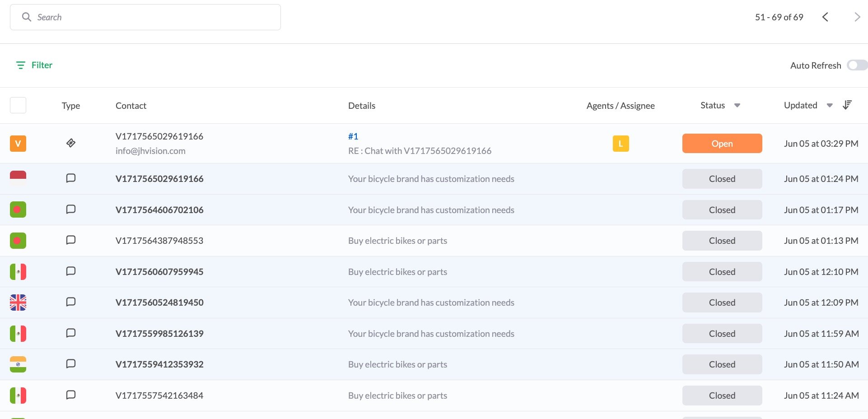Click Mexico flag for V1717557542163484
868x419 pixels.
coord(18,396)
